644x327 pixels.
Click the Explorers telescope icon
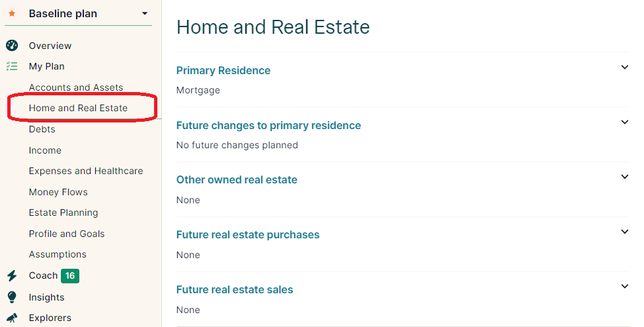[x=12, y=318]
